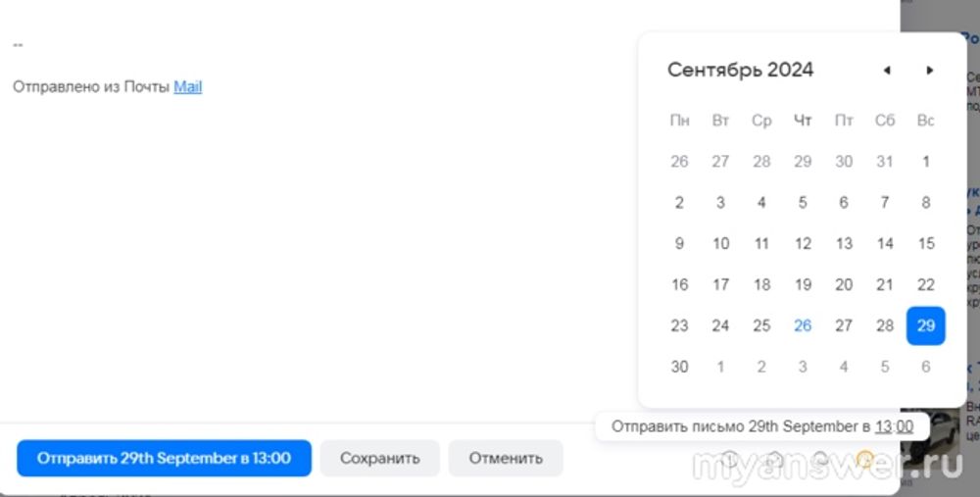
Task: Open the minutes value 00 in send time
Action: (x=904, y=426)
